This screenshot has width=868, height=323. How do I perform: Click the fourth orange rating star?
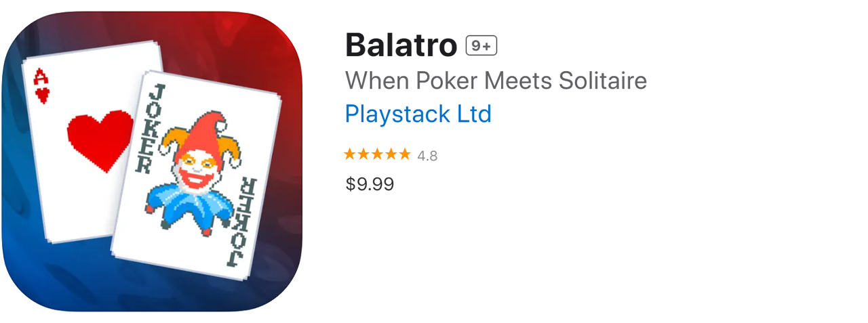[x=391, y=154]
